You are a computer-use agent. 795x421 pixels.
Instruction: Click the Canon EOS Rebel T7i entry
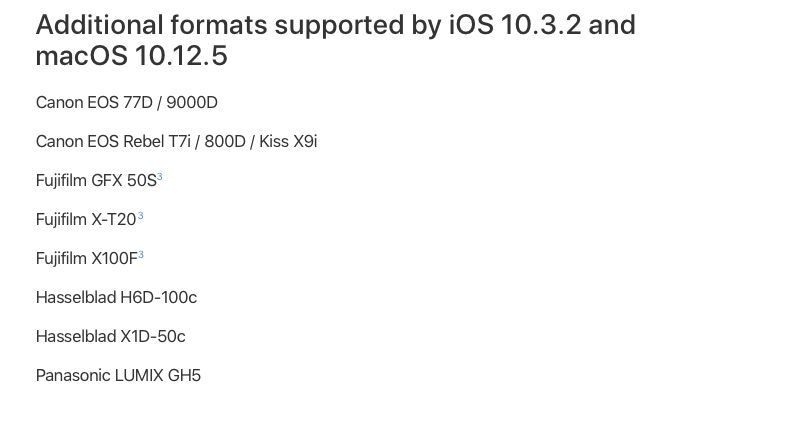click(x=176, y=142)
